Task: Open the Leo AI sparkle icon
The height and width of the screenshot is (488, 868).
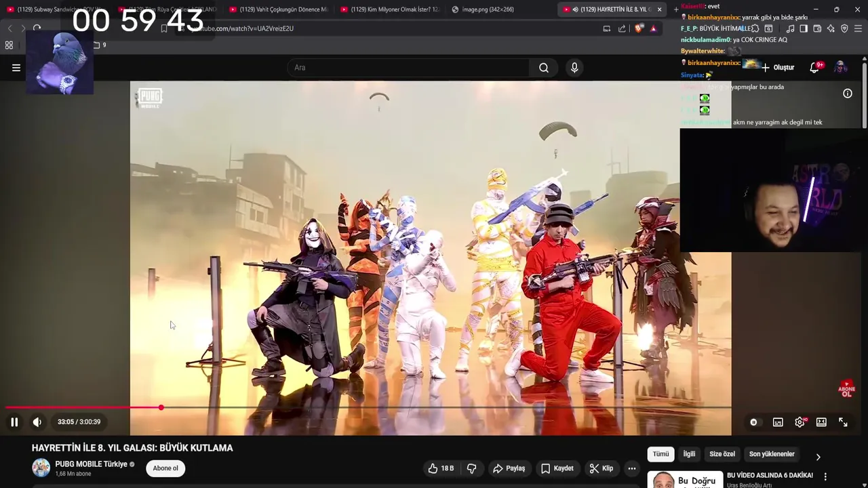Action: tap(831, 28)
